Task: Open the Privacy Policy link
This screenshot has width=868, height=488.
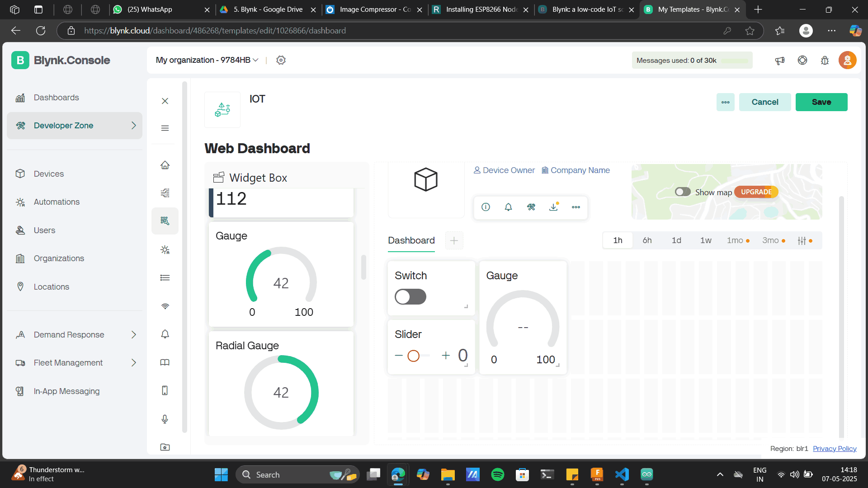Action: click(x=835, y=449)
